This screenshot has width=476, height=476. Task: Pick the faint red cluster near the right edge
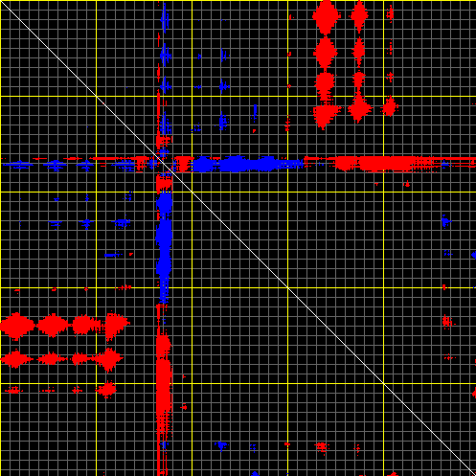tap(447, 322)
